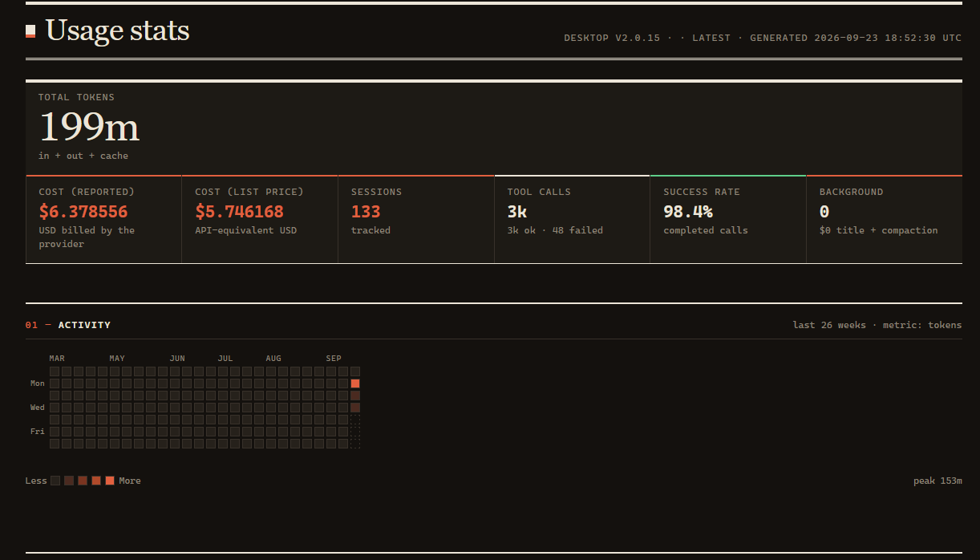Click the tracked caption under Sessions
The image size is (980, 560).
(371, 230)
